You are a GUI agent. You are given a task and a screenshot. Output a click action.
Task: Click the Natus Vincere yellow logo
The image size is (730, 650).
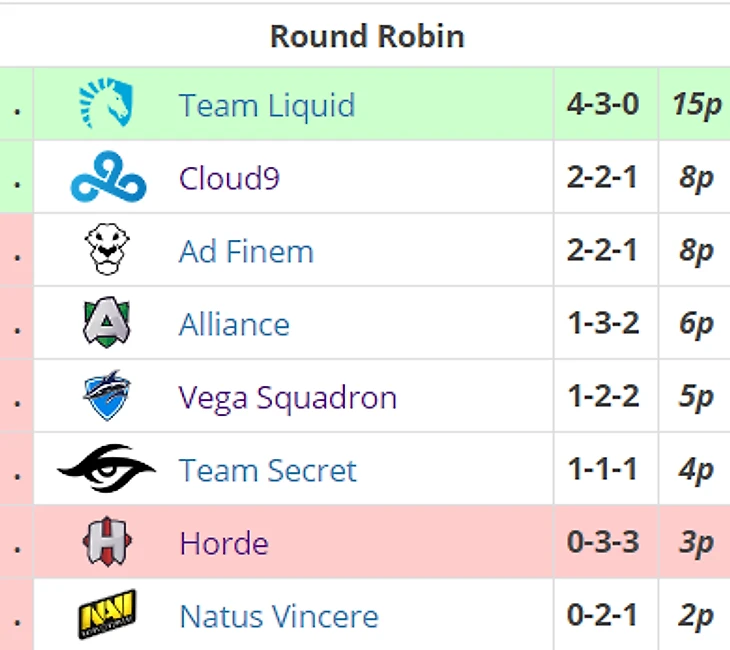click(x=107, y=614)
